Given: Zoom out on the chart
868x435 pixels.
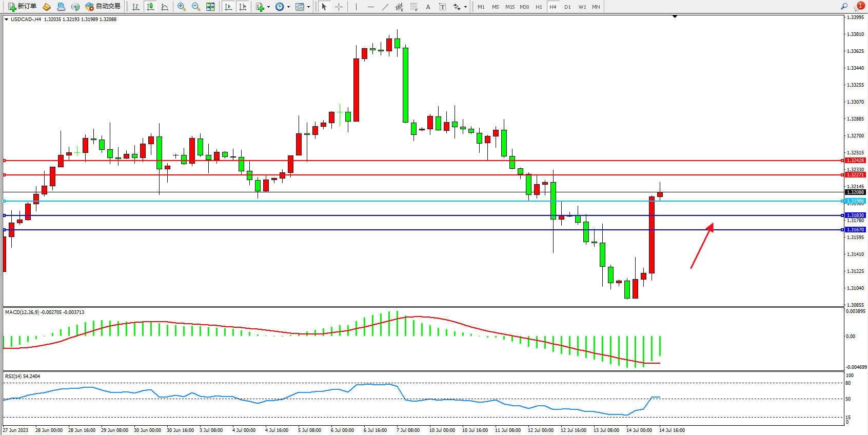Looking at the screenshot, I should click(196, 7).
